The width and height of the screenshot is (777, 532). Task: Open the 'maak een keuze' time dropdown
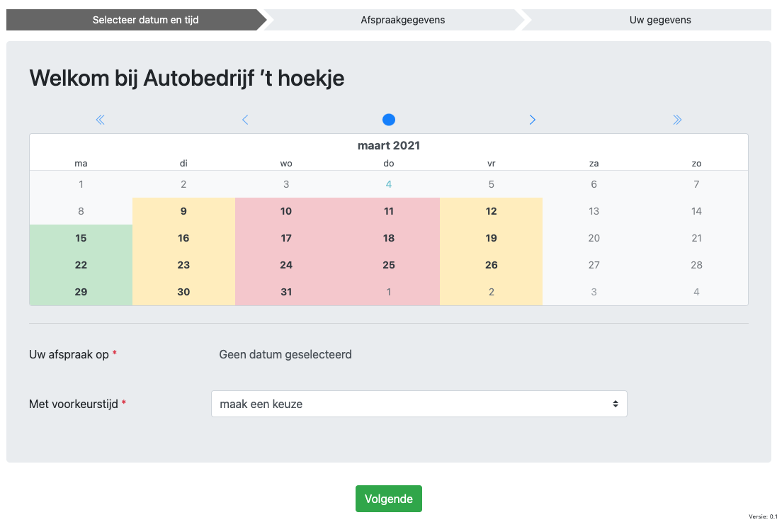click(419, 404)
